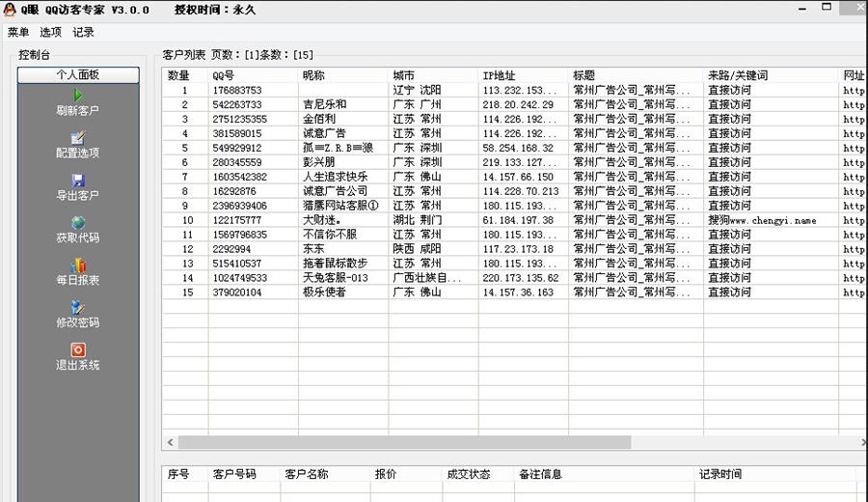Screen dimensions: 868x502
Task: Open the 每日报表 chart icon
Action: (x=78, y=265)
